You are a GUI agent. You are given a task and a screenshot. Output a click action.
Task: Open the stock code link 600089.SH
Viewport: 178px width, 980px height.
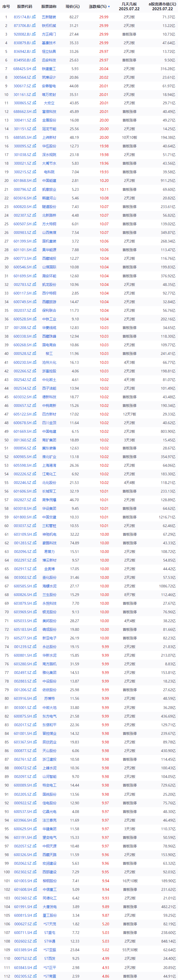point(22,786)
